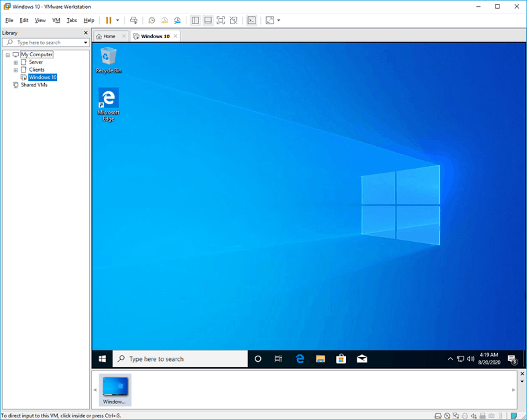Click the CD/DVD drive status icon

[x=447, y=416]
